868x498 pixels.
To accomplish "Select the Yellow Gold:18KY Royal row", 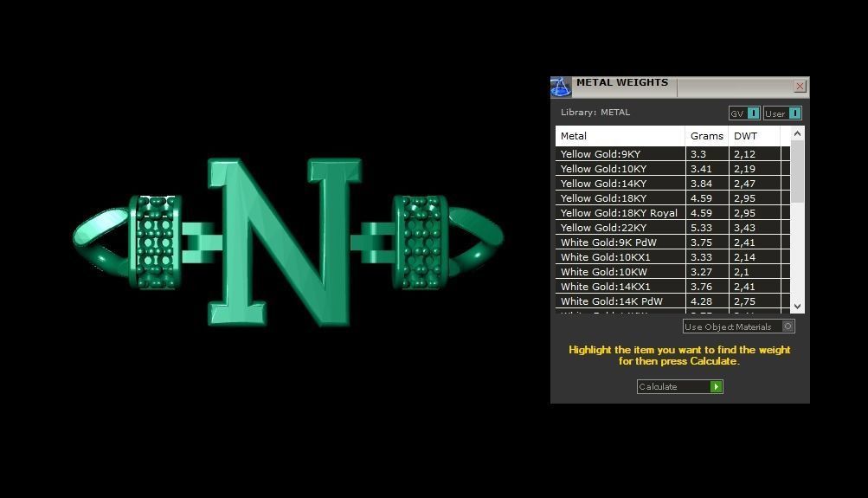I will 672,213.
